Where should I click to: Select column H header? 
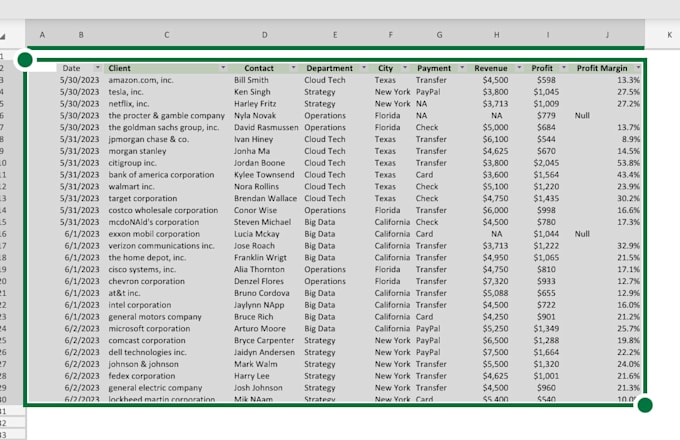pyautogui.click(x=497, y=35)
